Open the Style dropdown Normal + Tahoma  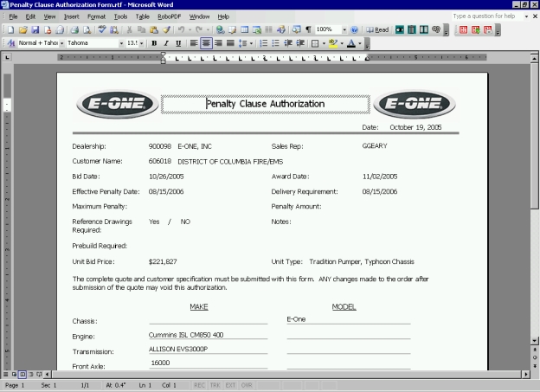[x=62, y=43]
